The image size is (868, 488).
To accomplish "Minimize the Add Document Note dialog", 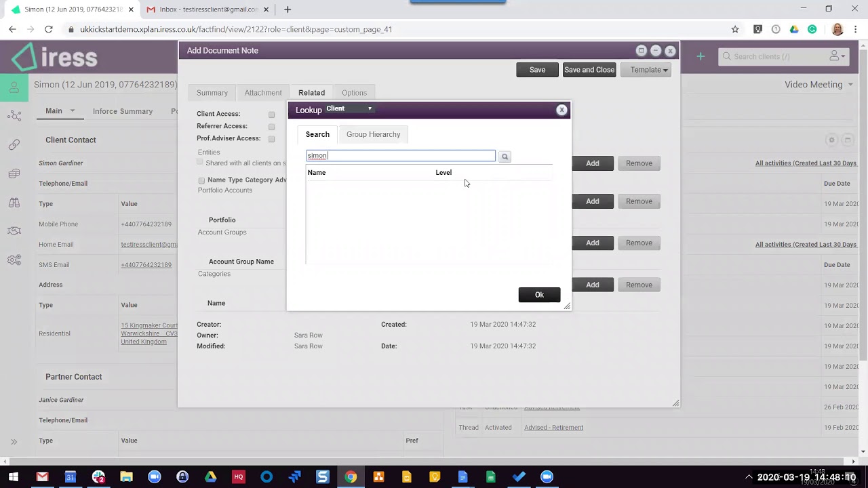I will 656,50.
